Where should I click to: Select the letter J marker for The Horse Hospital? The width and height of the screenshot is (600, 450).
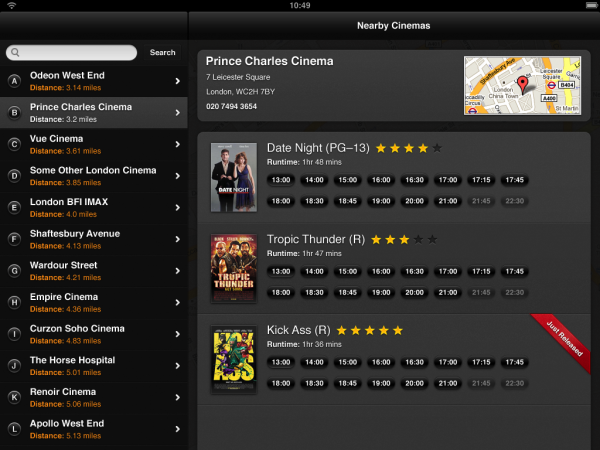tap(14, 366)
